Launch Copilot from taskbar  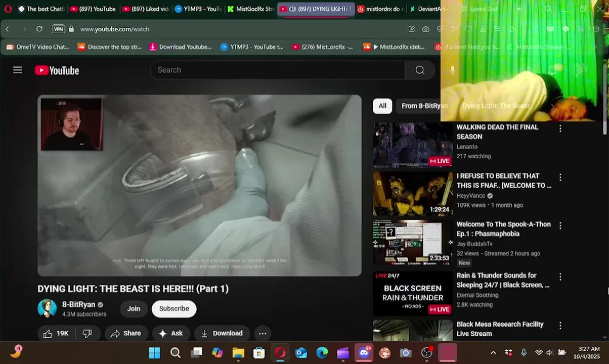click(217, 353)
